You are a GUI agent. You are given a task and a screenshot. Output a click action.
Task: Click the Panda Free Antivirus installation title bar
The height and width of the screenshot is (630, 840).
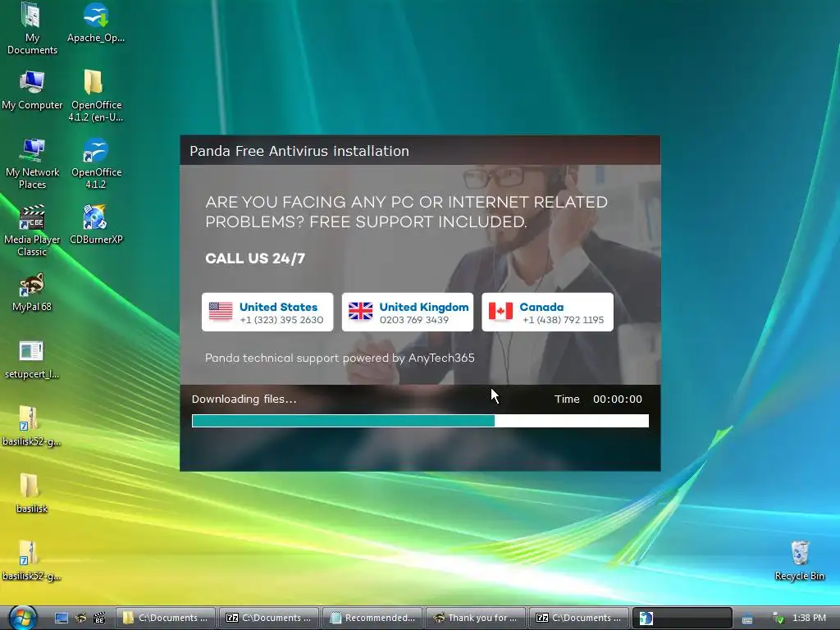[x=420, y=151]
